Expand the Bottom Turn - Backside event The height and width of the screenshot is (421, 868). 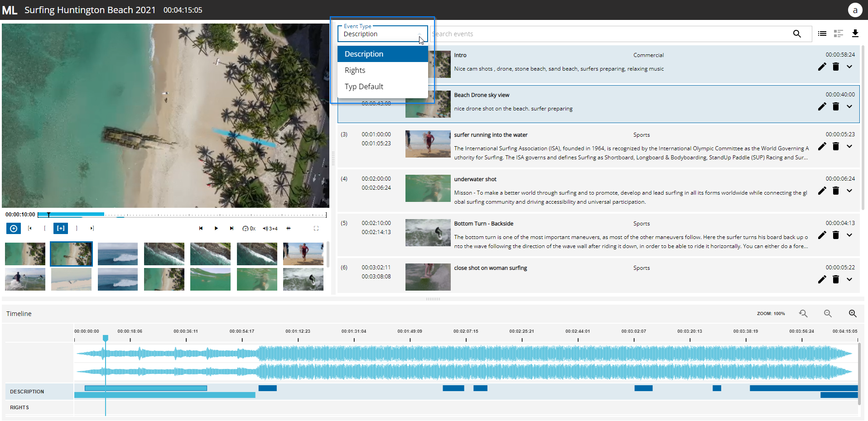pyautogui.click(x=849, y=235)
